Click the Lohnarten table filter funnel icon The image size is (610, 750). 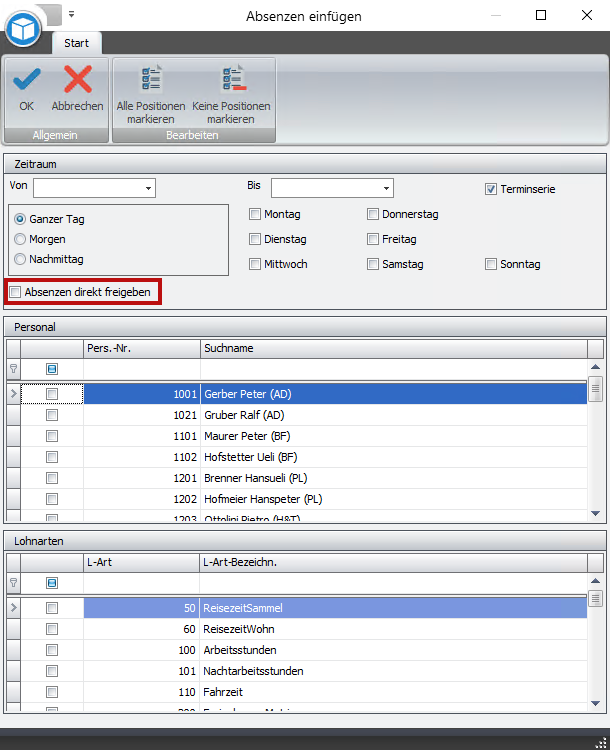[x=13, y=583]
